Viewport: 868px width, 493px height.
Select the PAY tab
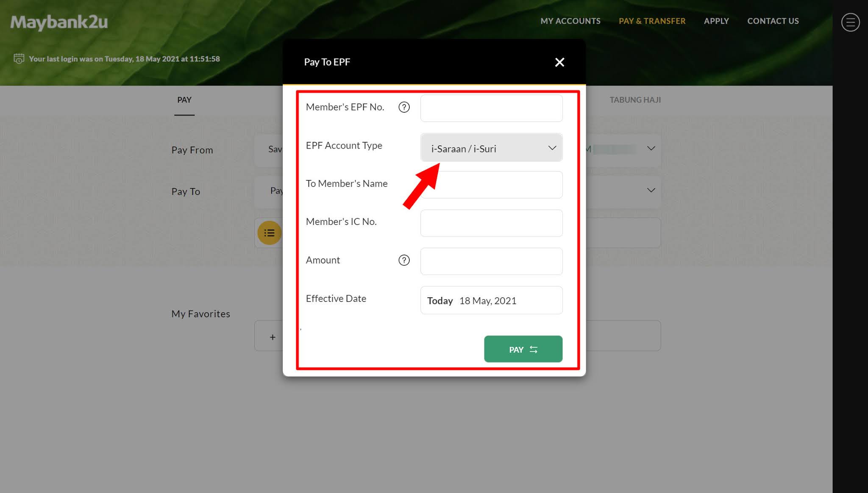pyautogui.click(x=184, y=100)
